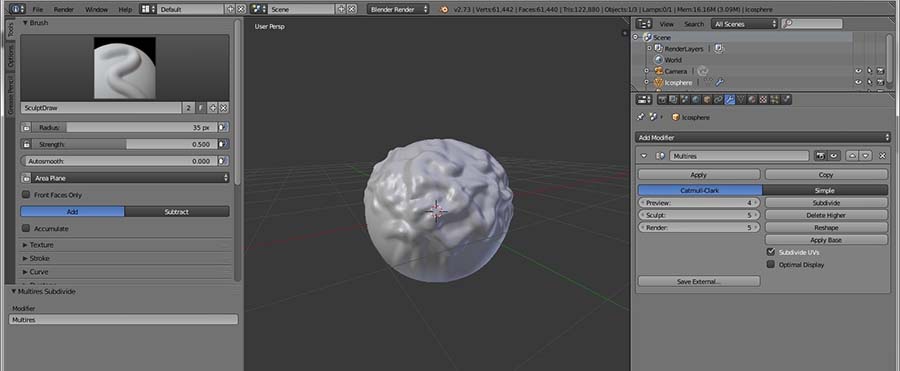Collapse the Brush panel
The width and height of the screenshot is (900, 371).
tap(25, 23)
